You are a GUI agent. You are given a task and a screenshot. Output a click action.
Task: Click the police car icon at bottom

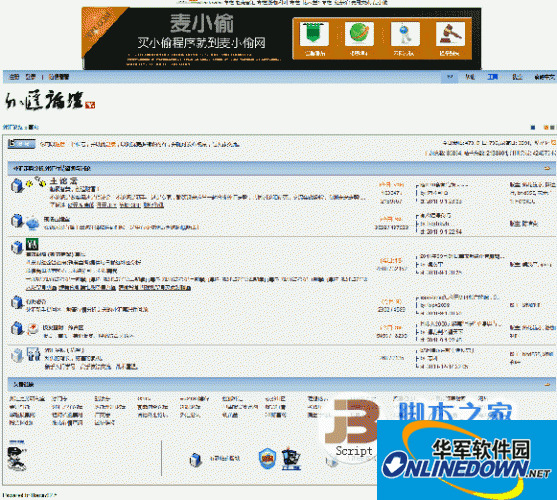(291, 459)
